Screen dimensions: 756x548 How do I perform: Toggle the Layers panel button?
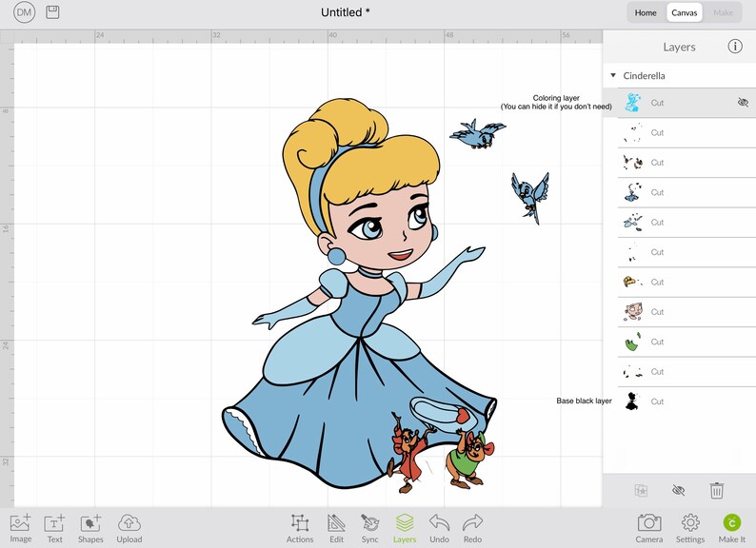point(405,528)
